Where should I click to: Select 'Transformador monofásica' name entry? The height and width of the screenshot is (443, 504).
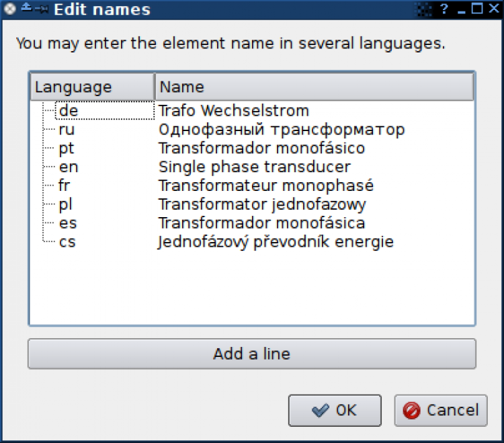click(262, 223)
